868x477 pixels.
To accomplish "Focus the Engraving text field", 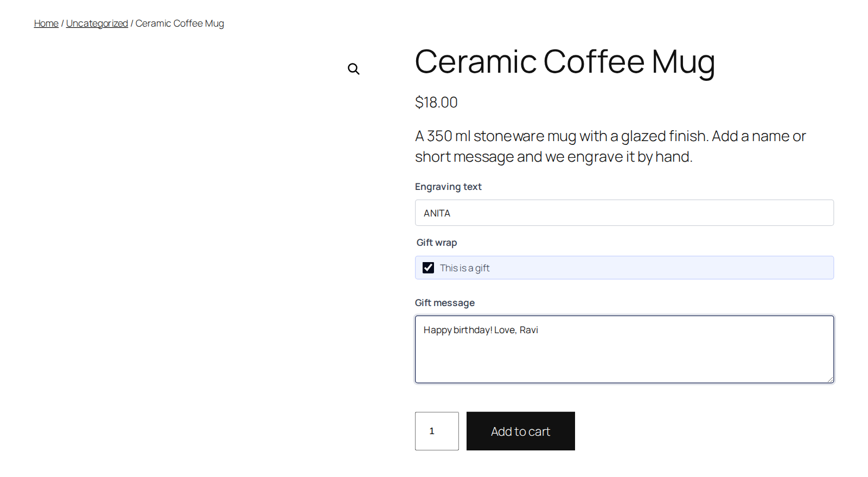I will [624, 213].
